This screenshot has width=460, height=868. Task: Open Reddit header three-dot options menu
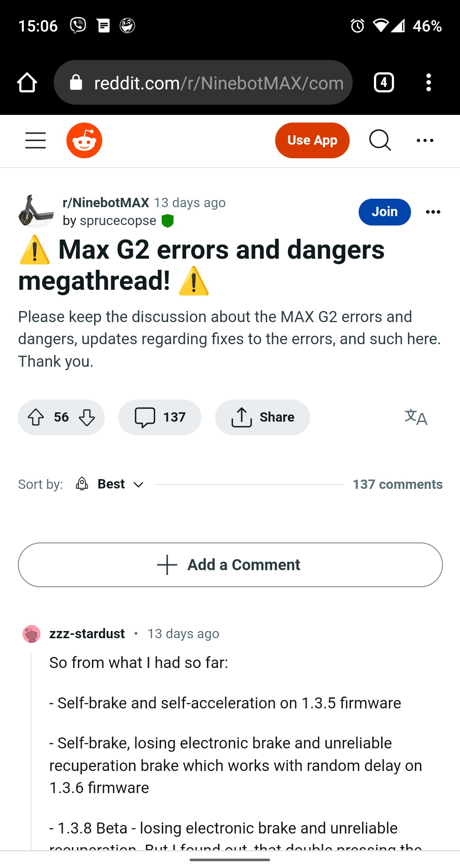click(425, 140)
